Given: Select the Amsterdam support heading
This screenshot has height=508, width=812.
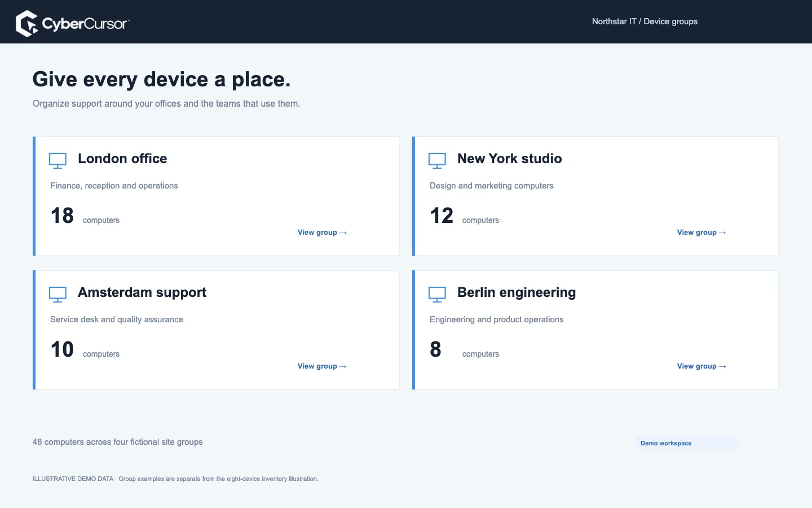Looking at the screenshot, I should pyautogui.click(x=142, y=292).
